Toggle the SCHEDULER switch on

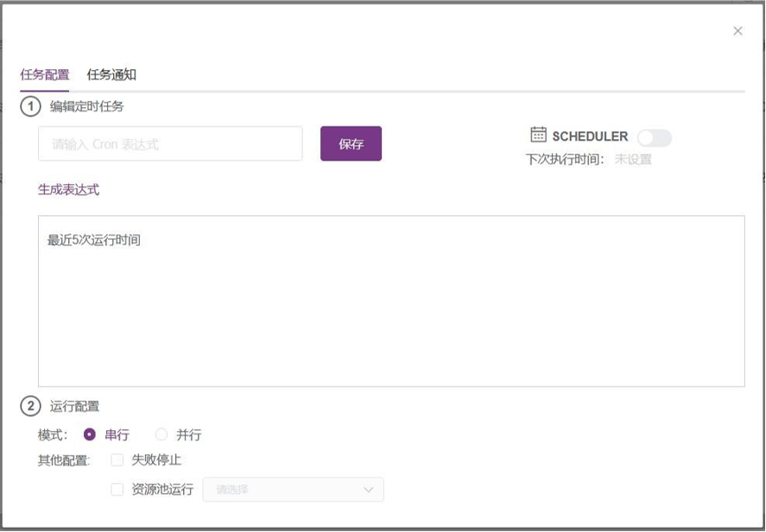click(x=655, y=138)
